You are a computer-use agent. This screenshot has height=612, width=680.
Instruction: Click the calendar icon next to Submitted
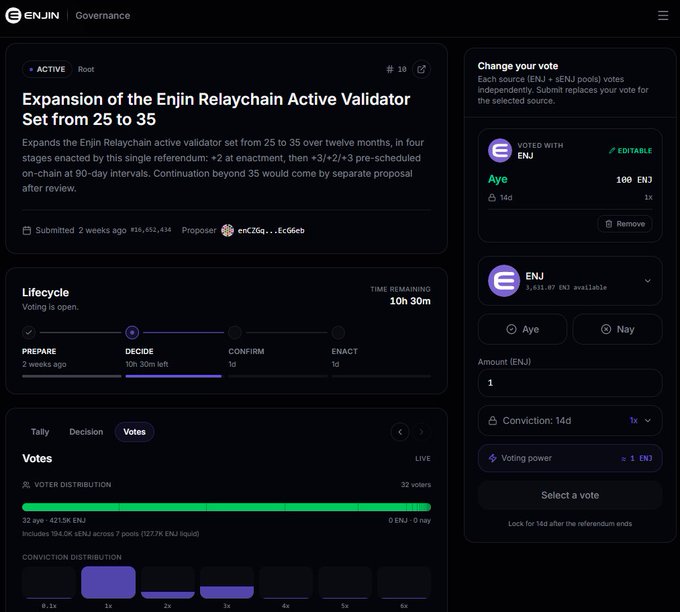(x=27, y=230)
